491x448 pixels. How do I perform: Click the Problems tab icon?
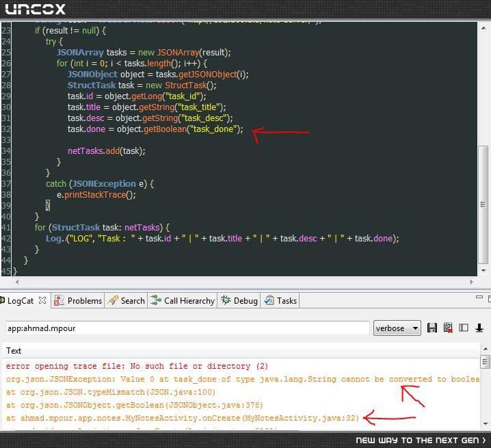tap(59, 300)
